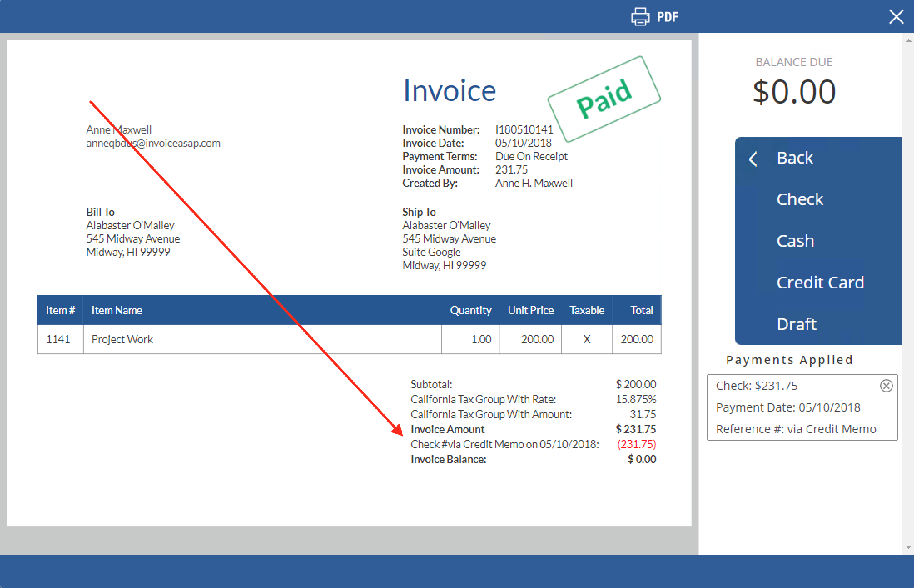The height and width of the screenshot is (588, 914).
Task: Select Cash as payment method
Action: coord(795,241)
